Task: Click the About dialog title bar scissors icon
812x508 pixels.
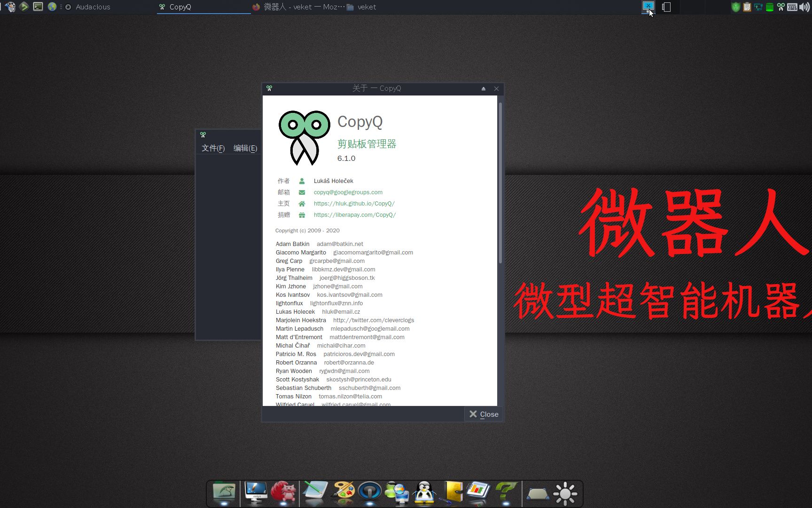Action: [x=269, y=88]
